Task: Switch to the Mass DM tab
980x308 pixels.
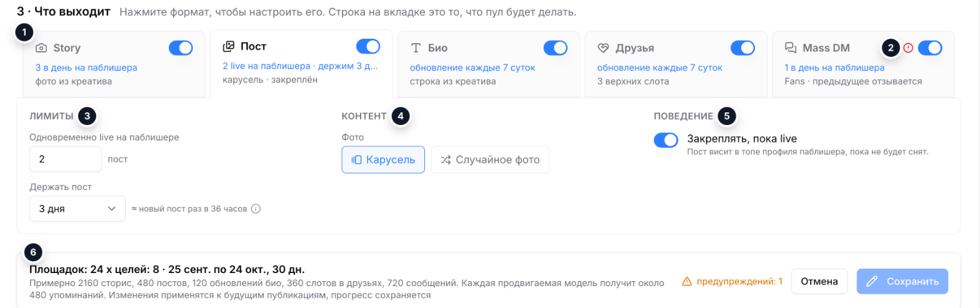Action: 864,64
